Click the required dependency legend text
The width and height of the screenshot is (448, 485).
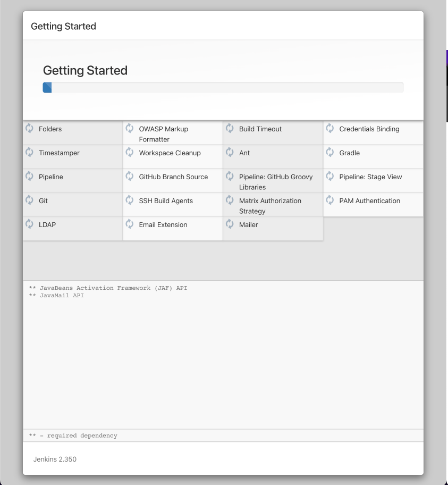tap(73, 436)
